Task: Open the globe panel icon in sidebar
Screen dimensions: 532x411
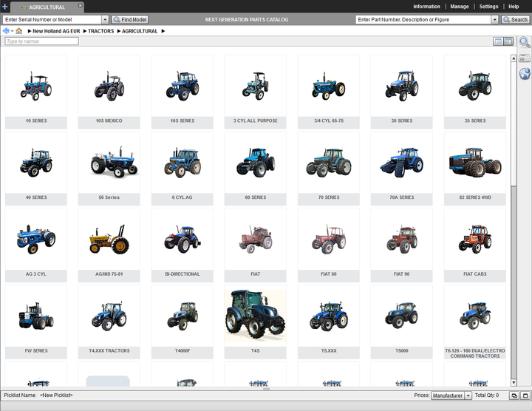Action: (x=525, y=73)
